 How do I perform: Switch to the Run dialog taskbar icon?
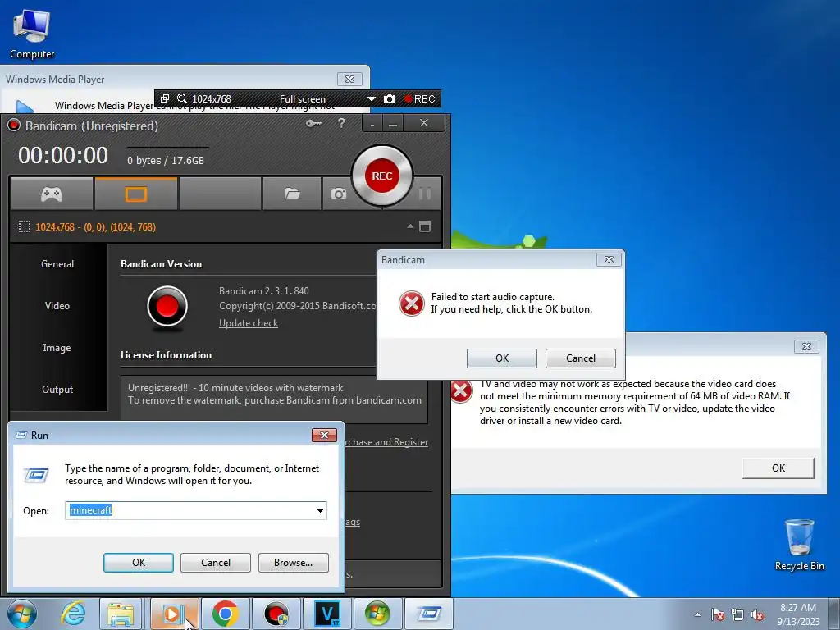(428, 614)
